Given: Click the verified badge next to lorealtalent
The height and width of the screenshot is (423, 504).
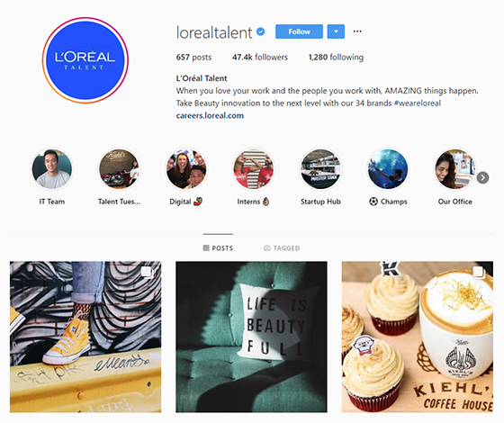Looking at the screenshot, I should coord(261,31).
